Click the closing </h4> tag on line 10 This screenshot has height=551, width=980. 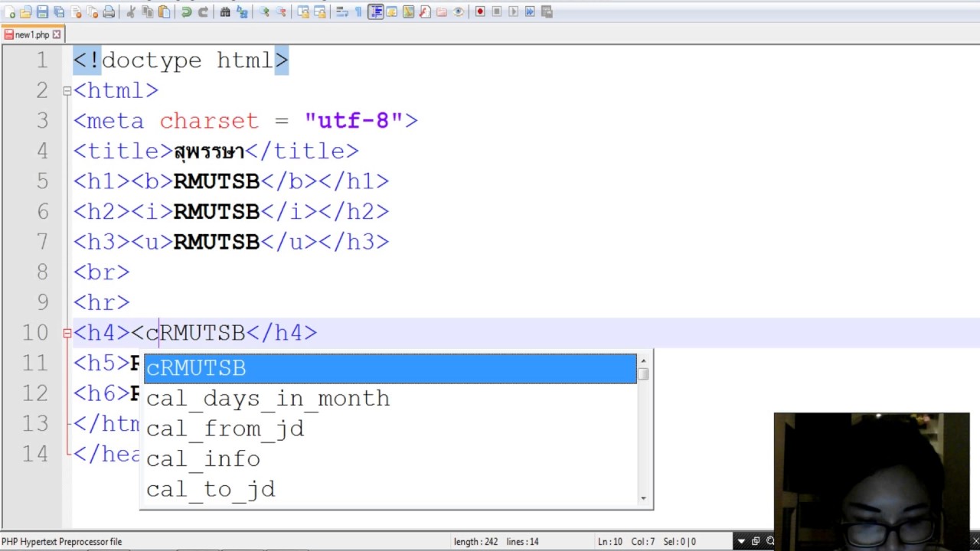point(281,333)
